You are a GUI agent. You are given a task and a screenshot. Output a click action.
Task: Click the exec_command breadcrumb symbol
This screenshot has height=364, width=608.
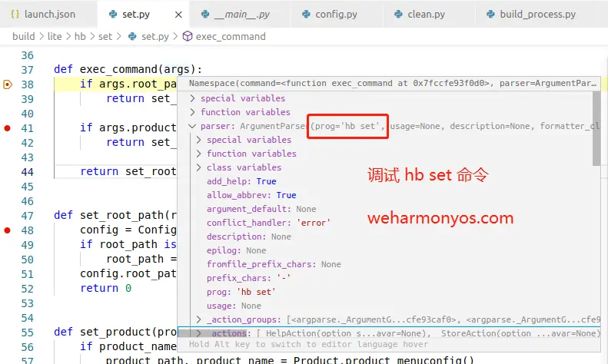pos(231,36)
